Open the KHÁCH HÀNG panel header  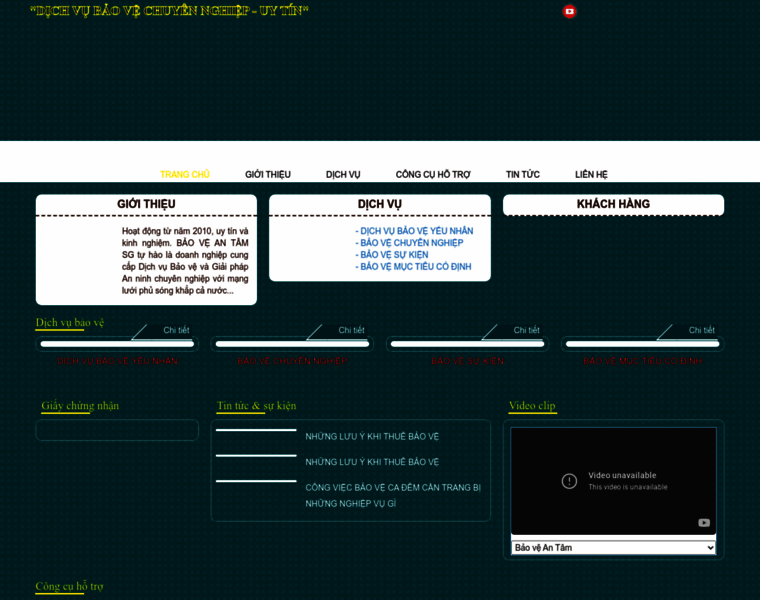[613, 204]
